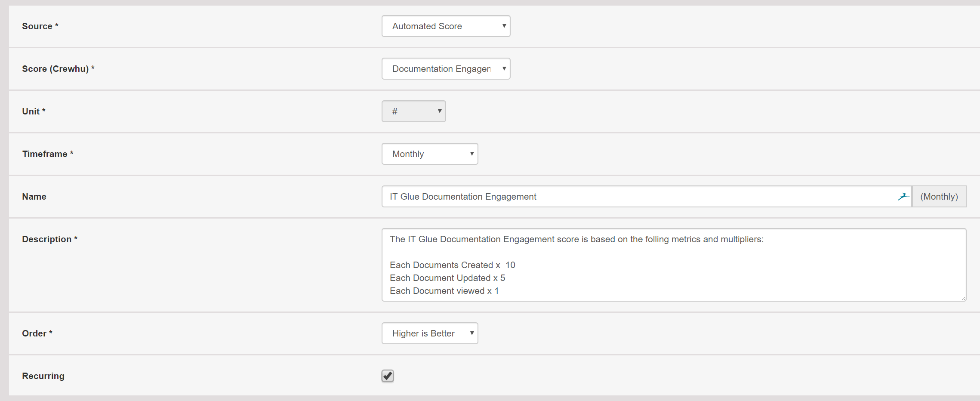
Task: Click the Unit * label
Action: click(x=34, y=111)
